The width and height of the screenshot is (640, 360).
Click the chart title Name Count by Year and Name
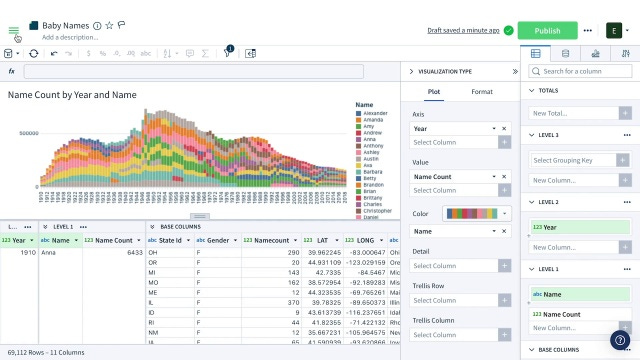72,95
